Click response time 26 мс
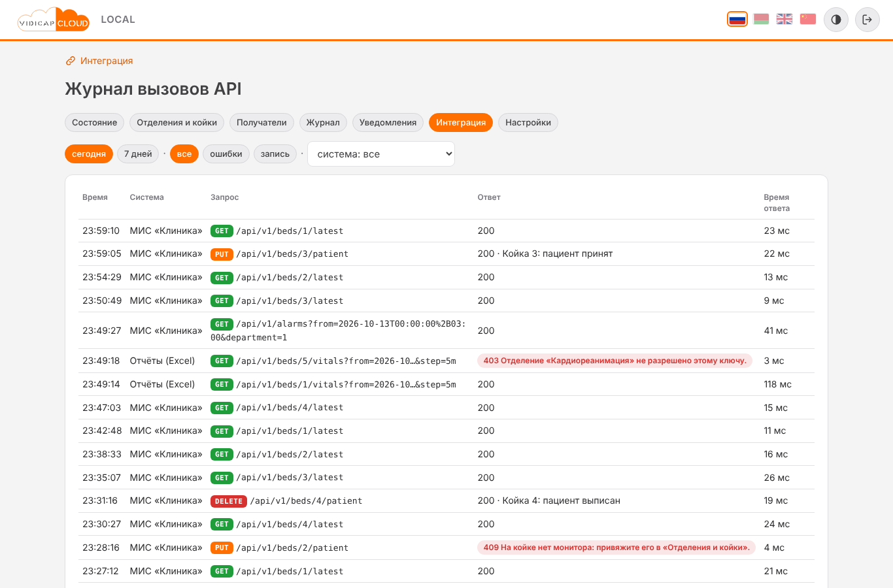 point(777,478)
